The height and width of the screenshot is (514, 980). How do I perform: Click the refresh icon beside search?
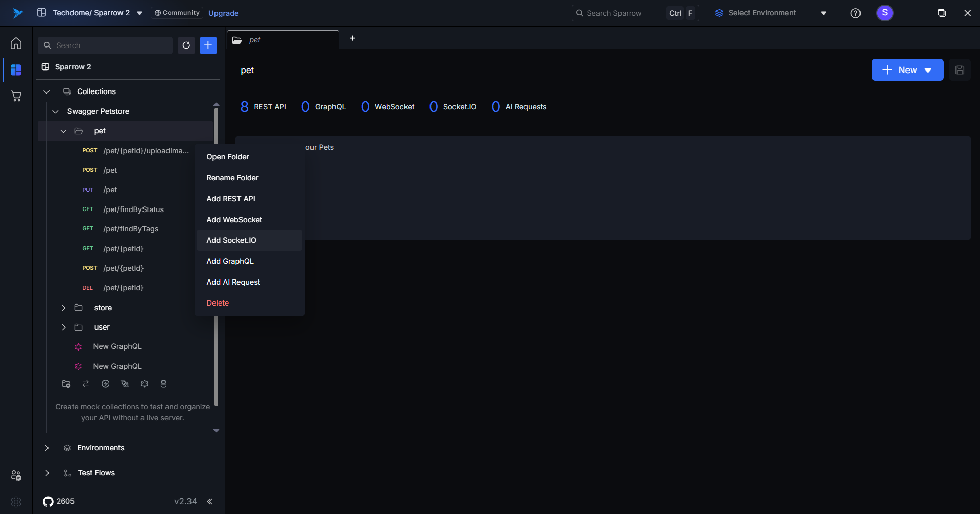click(x=186, y=45)
